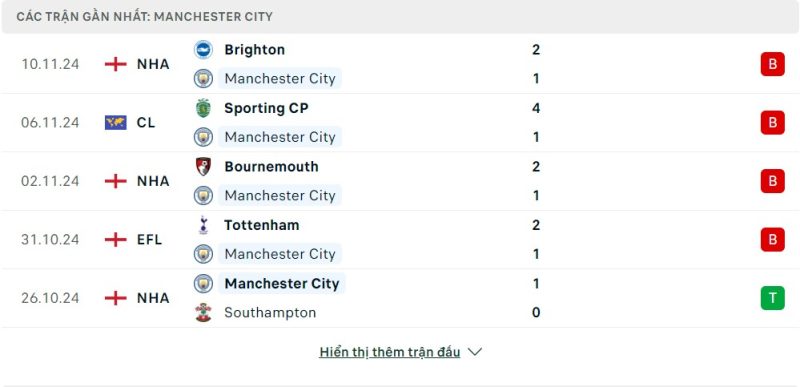Image resolution: width=800 pixels, height=387 pixels.
Task: Click the Southampton team name
Action: point(270,312)
